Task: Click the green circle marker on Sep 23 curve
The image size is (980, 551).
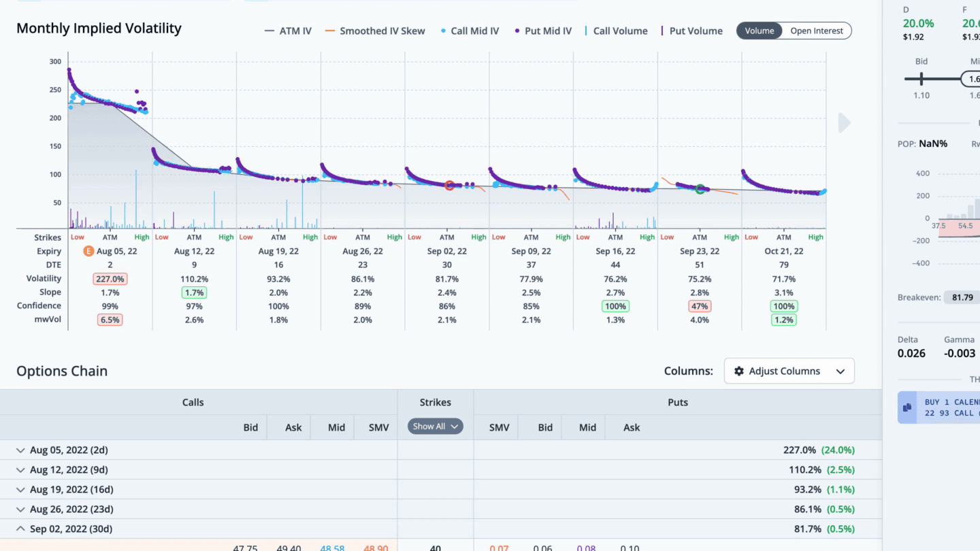Action: point(700,188)
